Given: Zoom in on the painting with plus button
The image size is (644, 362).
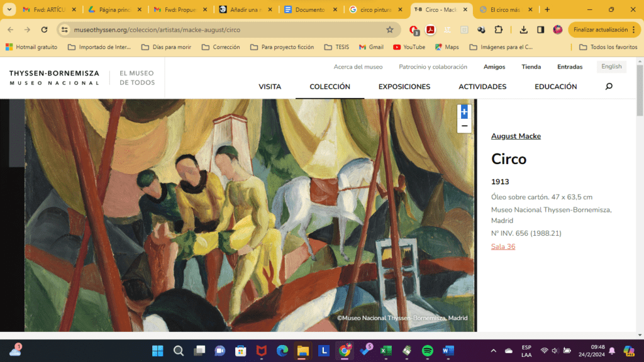Looking at the screenshot, I should (464, 112).
